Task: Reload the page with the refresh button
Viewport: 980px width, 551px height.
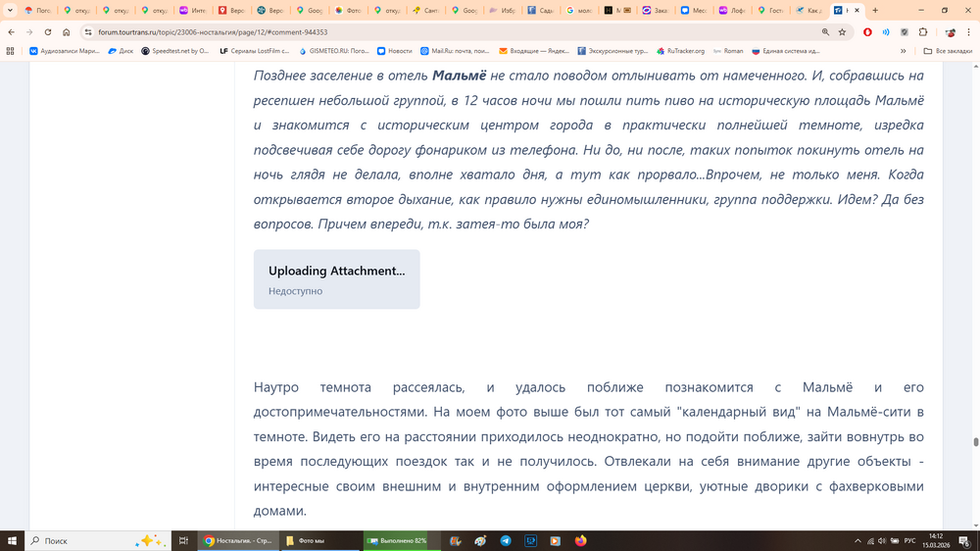Action: (47, 32)
